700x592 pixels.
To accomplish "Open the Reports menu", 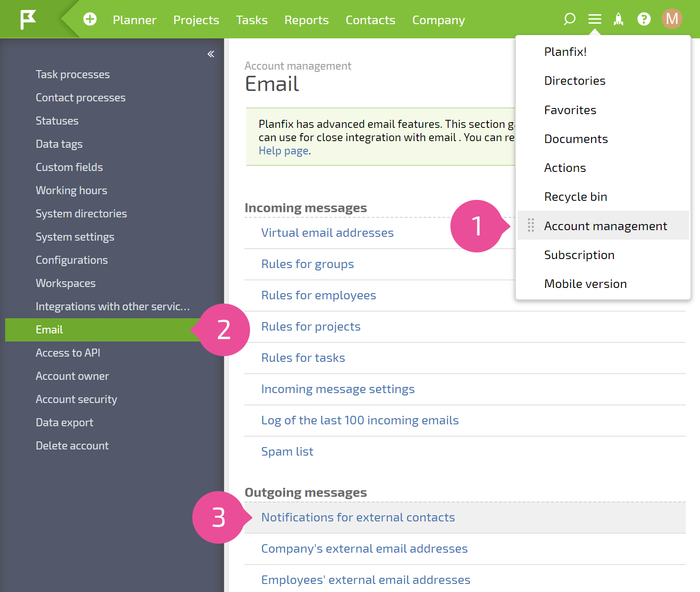I will (306, 20).
